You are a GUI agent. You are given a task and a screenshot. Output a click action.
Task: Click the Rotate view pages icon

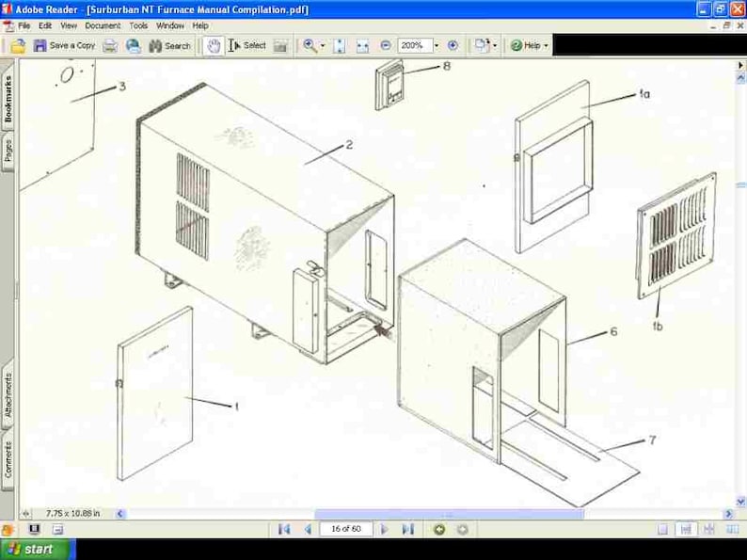point(482,45)
